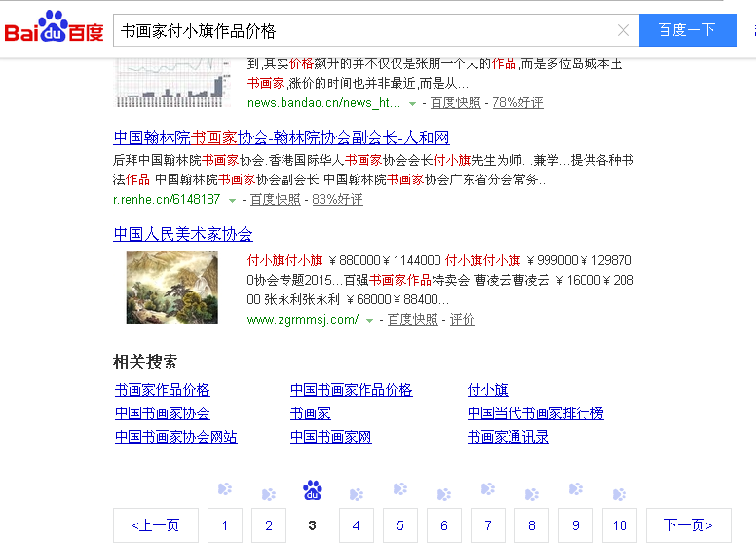756x543 pixels.
Task: Select related search 付小旗
Action: (x=488, y=390)
